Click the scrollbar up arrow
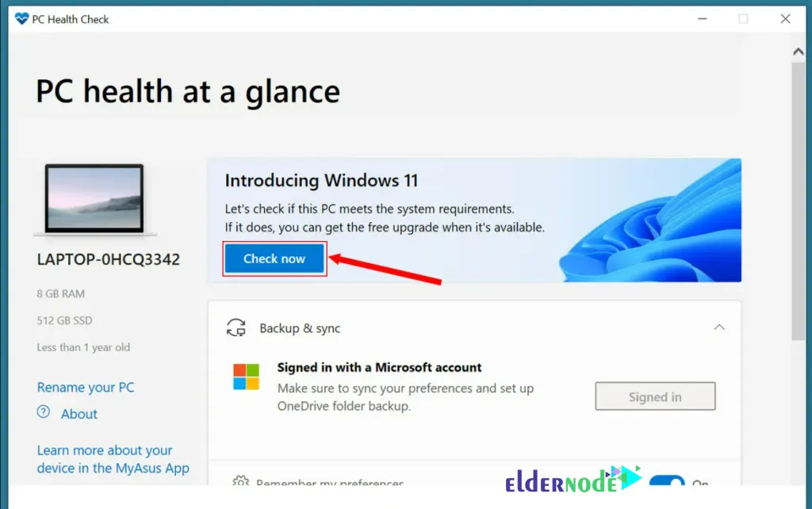The width and height of the screenshot is (812, 509). (x=798, y=52)
